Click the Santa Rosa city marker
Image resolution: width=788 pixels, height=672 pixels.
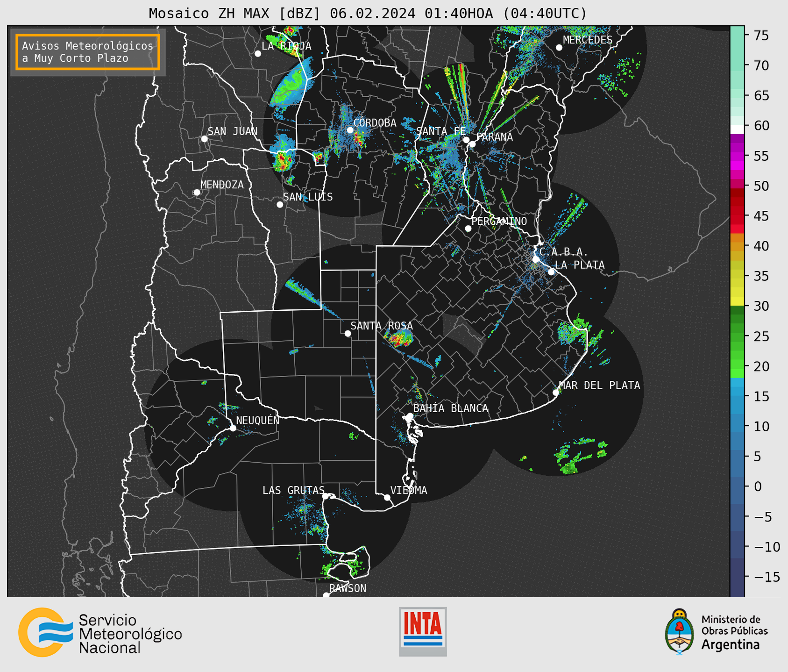tap(348, 334)
